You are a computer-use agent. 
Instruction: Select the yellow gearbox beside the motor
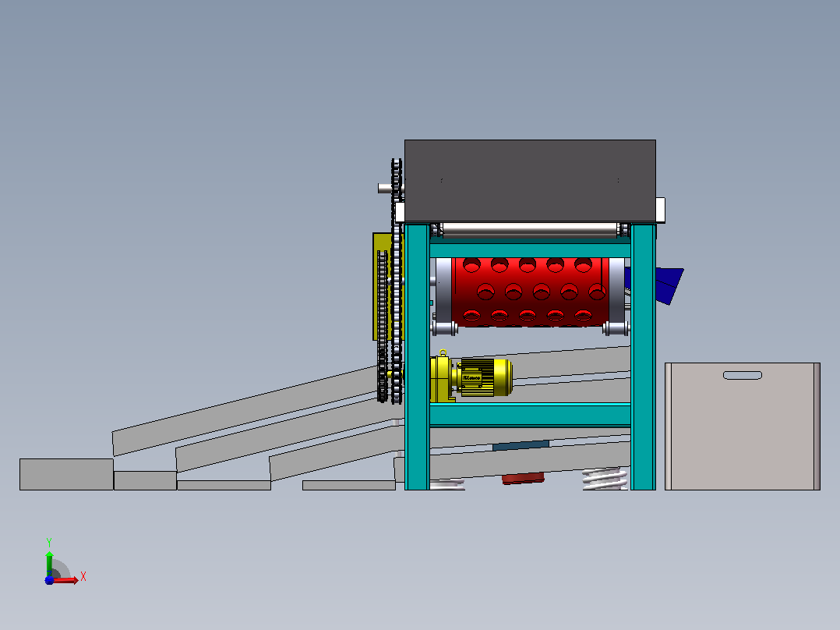click(441, 378)
